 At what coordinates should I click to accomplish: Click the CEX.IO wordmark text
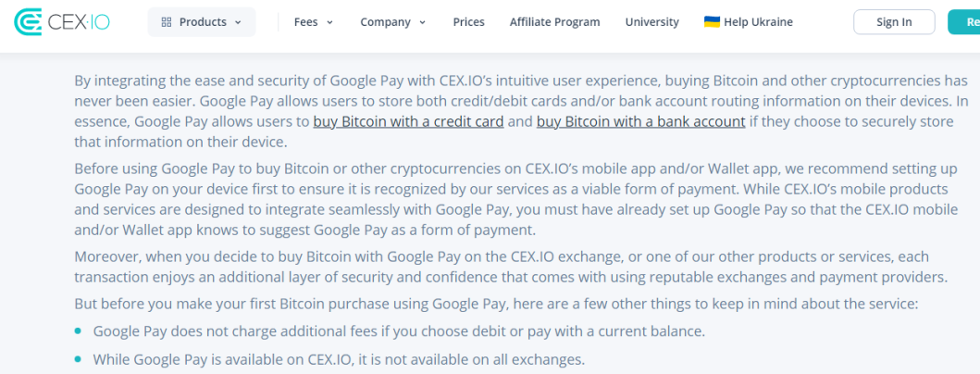[x=80, y=22]
